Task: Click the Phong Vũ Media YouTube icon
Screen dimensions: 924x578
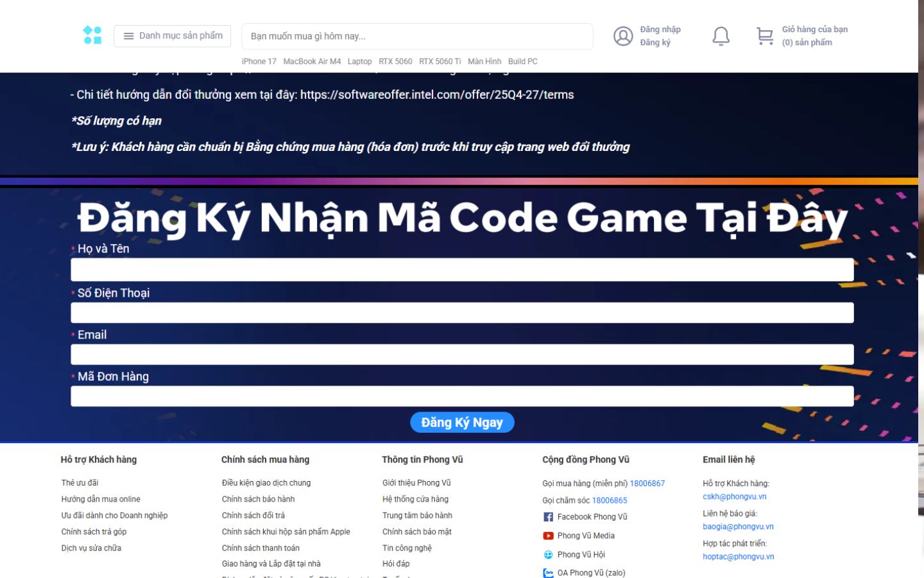Action: click(549, 535)
